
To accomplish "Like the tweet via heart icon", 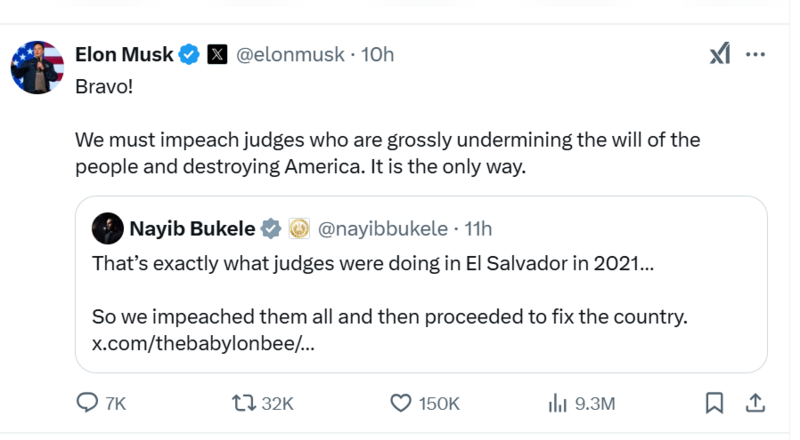I will click(x=401, y=402).
